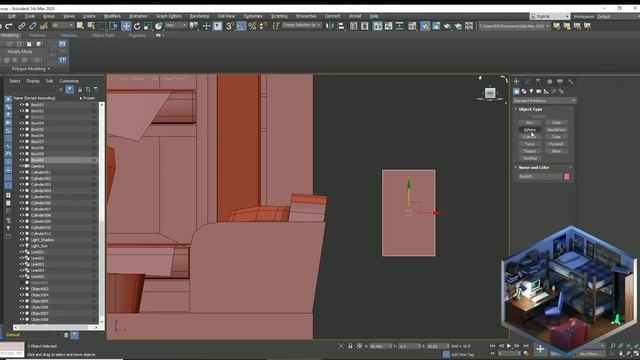Hide the Camera object via eye icon
The width and height of the screenshot is (640, 360).
(22, 166)
